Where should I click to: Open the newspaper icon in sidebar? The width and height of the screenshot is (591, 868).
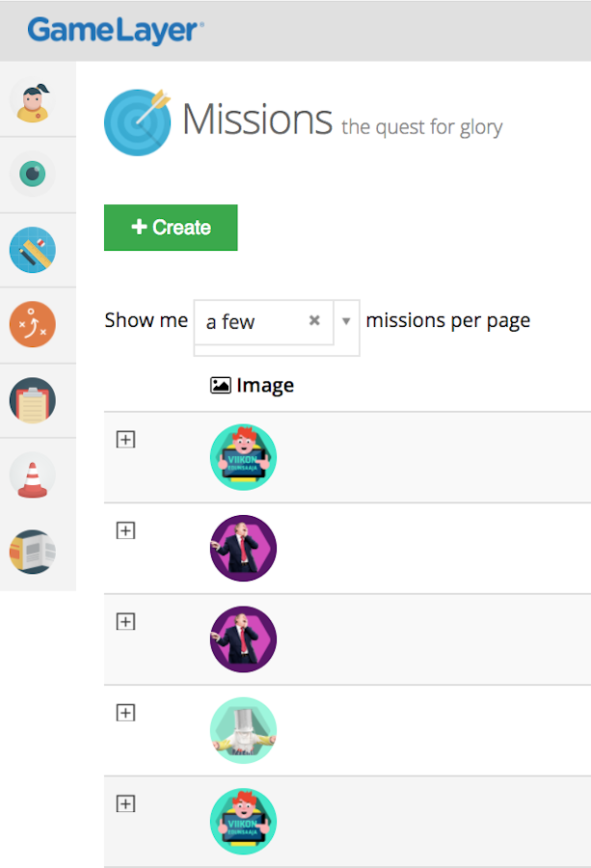click(x=33, y=552)
